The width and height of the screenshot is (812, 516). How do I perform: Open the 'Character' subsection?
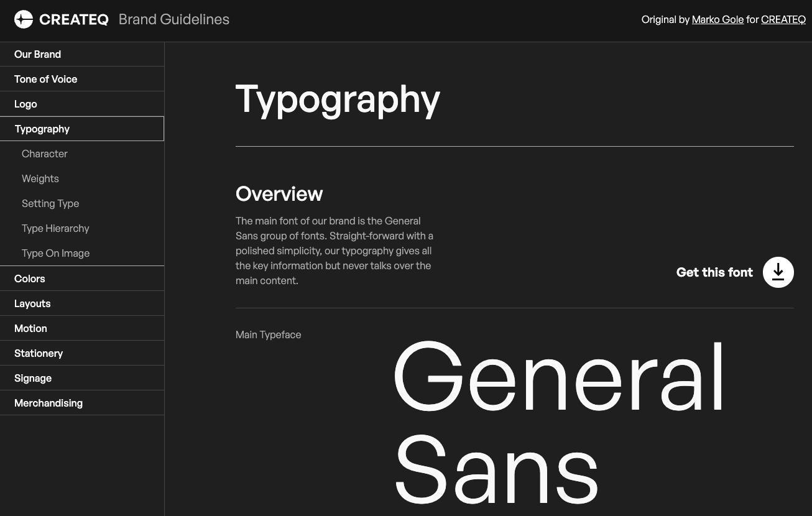[x=44, y=154]
